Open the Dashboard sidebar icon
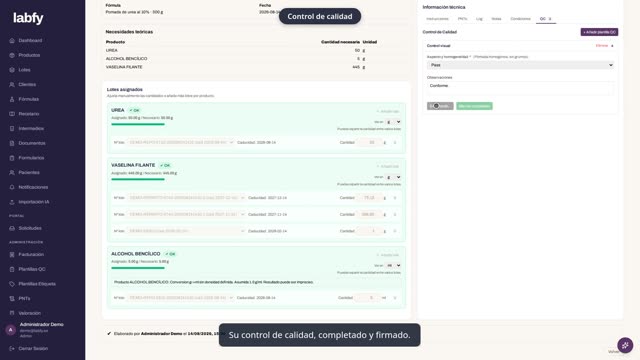The height and width of the screenshot is (360, 640). [x=12, y=40]
